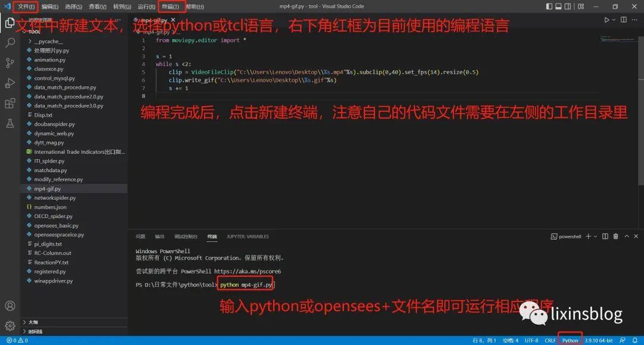Click the Explorer files icon
Viewport: 644px width, 345px height.
(10, 23)
